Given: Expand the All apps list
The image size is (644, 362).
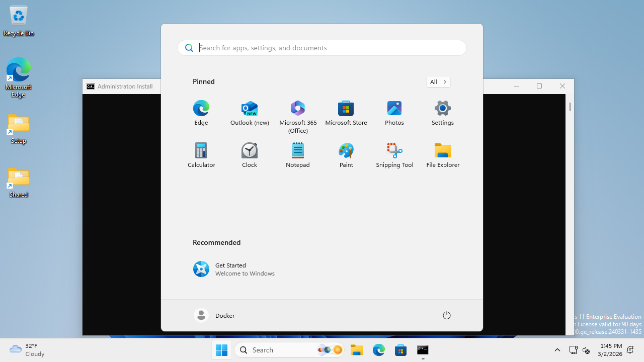Looking at the screenshot, I should click(x=438, y=81).
